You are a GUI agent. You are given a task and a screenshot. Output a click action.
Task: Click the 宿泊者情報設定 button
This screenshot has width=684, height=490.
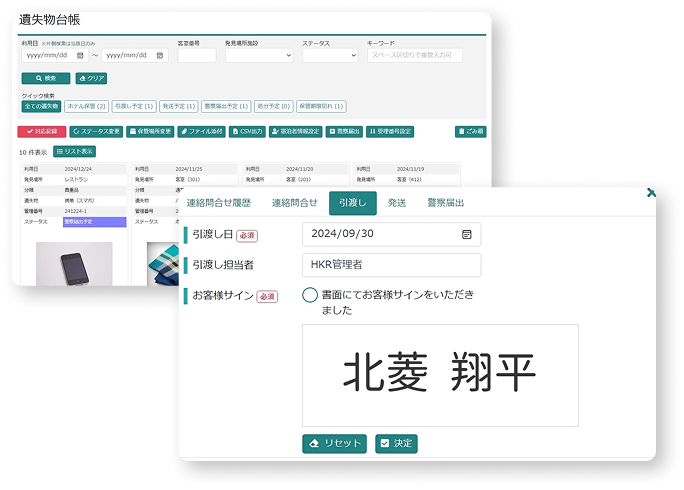point(296,131)
